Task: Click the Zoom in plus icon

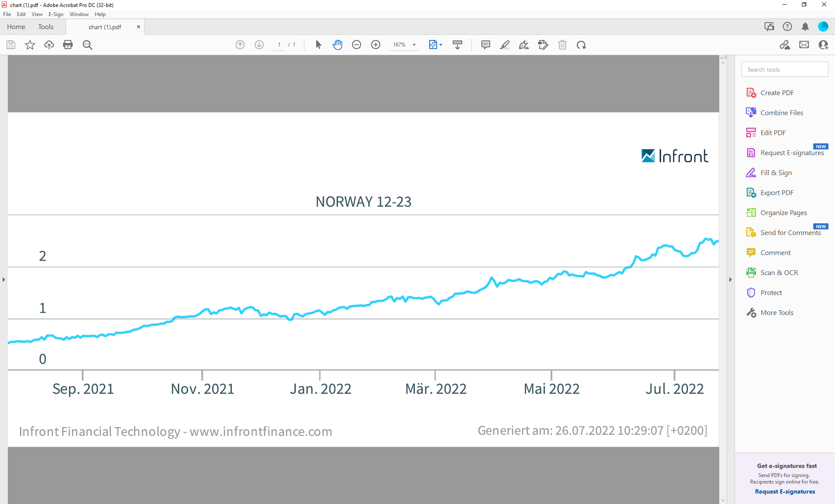Action: click(376, 45)
